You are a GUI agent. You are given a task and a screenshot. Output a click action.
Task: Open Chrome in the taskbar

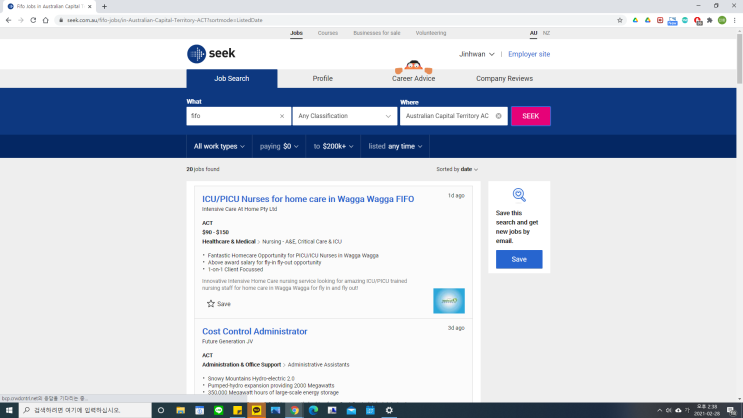click(294, 410)
